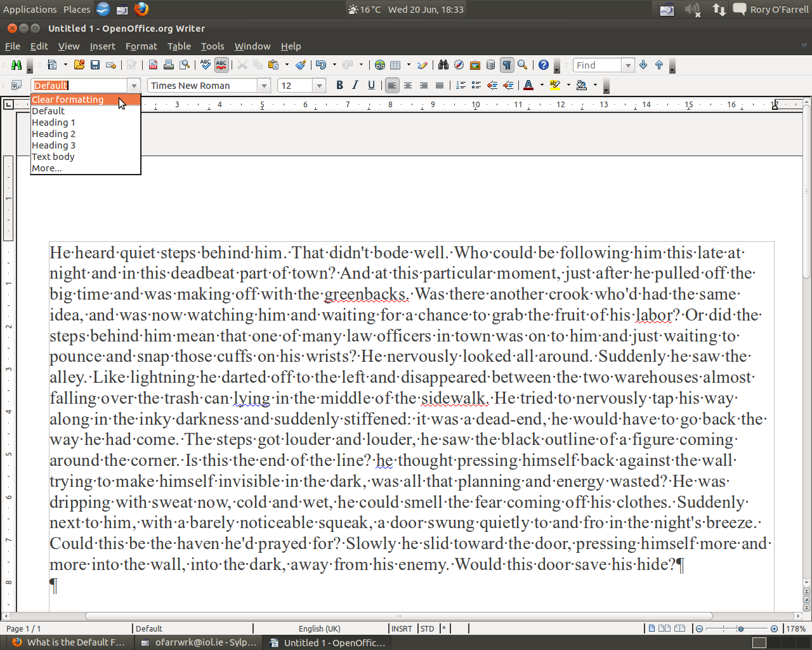Open the Font Color palette dropdown arrow
This screenshot has width=812, height=650.
point(542,85)
